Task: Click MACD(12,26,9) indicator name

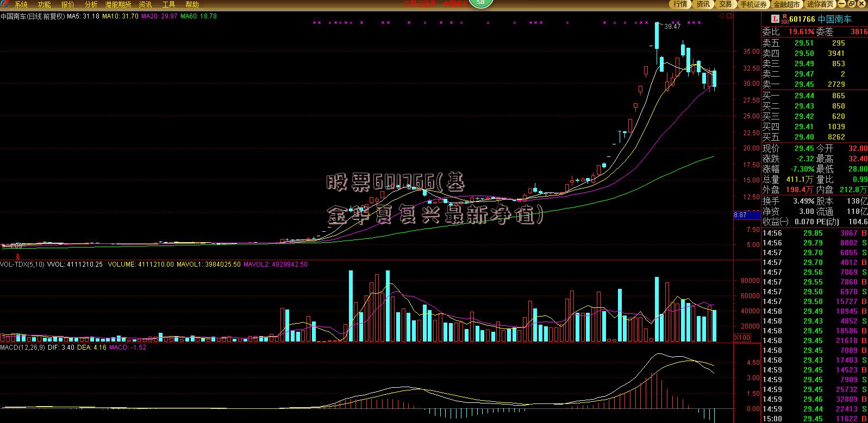Action: tap(23, 347)
